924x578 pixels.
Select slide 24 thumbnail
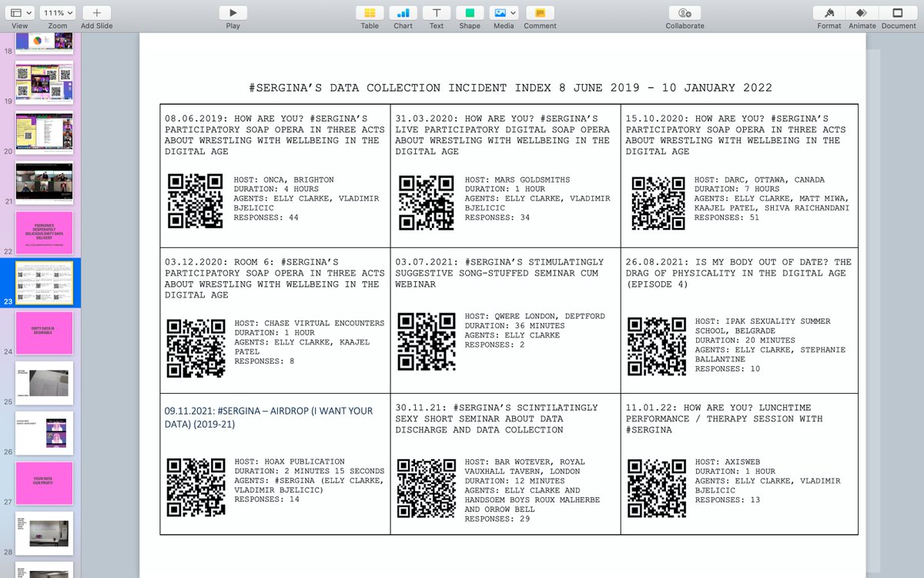[44, 333]
